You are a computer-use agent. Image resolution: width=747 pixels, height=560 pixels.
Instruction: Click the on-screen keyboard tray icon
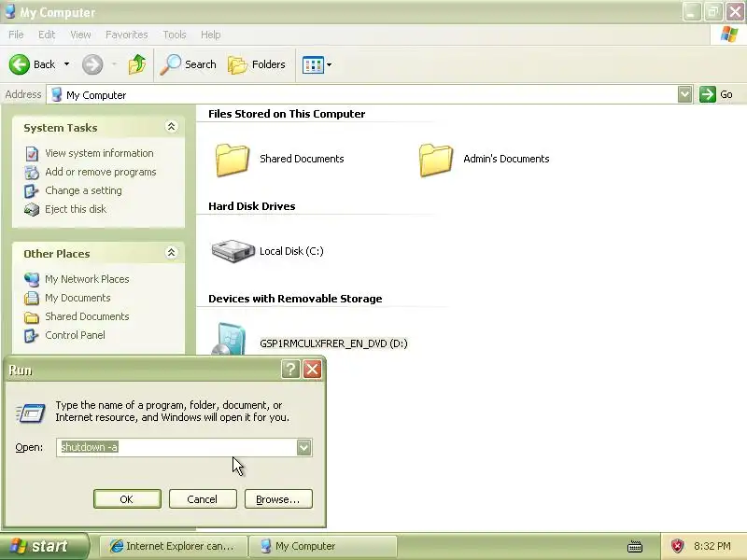pyautogui.click(x=635, y=546)
